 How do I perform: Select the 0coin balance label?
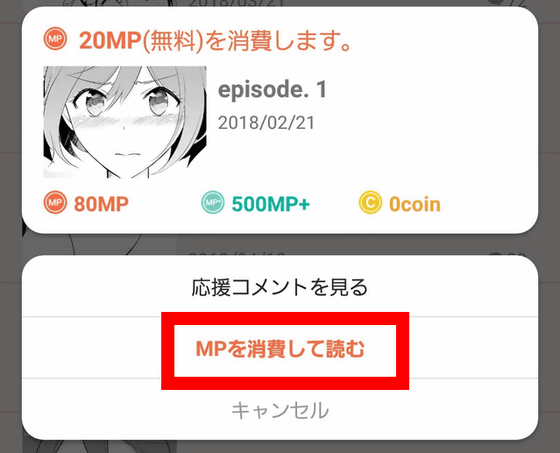[x=415, y=204]
